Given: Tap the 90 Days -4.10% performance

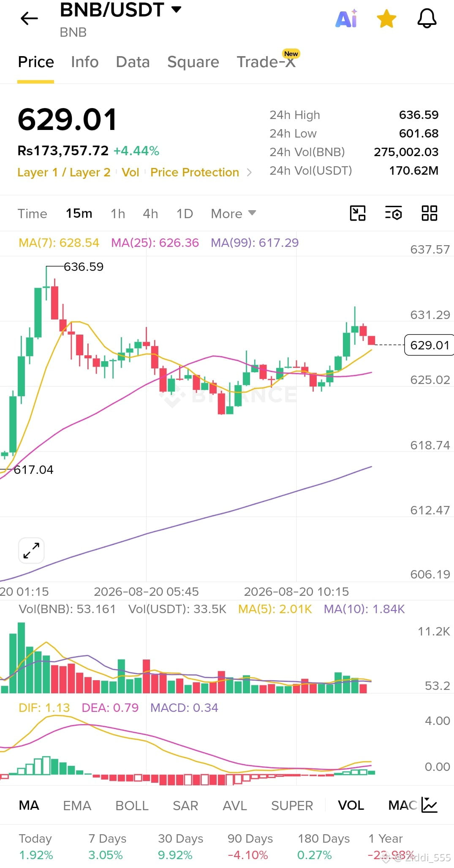Looking at the screenshot, I should click(250, 846).
